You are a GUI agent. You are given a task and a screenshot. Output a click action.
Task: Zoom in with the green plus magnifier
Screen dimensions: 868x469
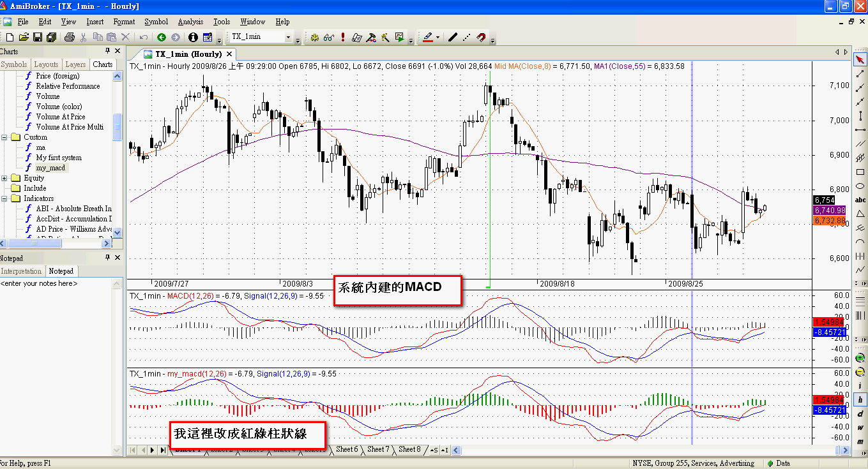tap(860, 359)
